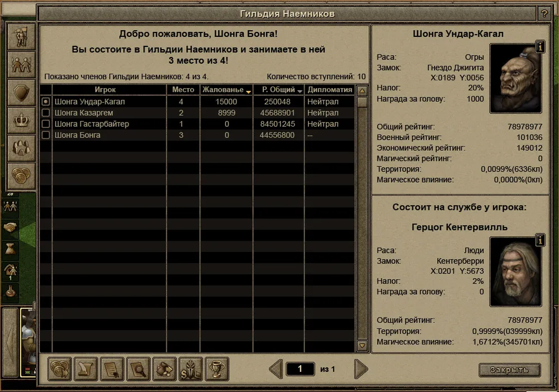
Task: Click the table scrollbar thumb
Action: 362,103
